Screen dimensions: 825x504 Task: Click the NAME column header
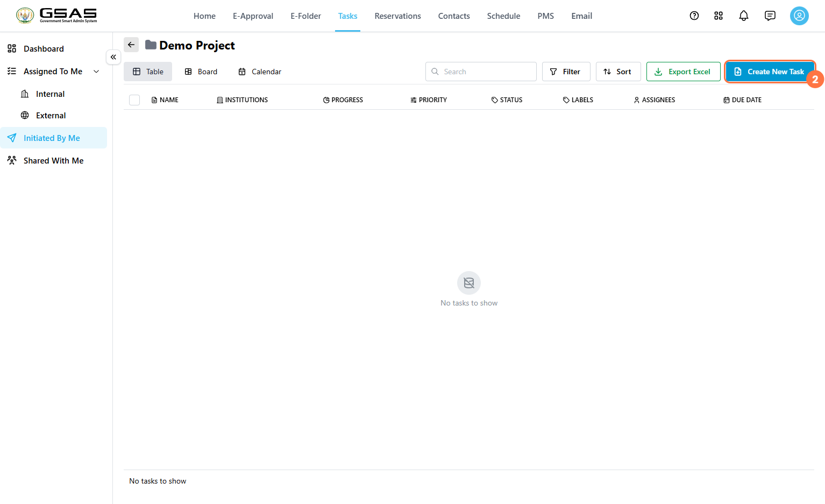165,100
